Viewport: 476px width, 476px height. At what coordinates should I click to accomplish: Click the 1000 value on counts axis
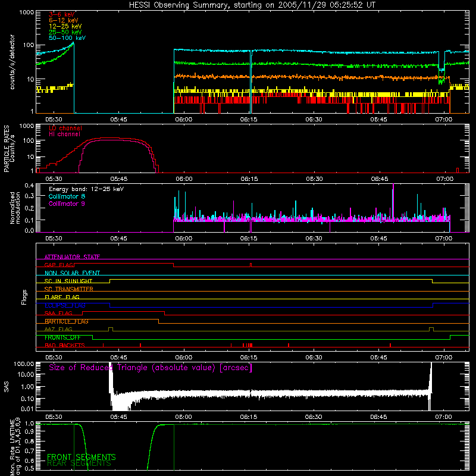[x=26, y=12]
